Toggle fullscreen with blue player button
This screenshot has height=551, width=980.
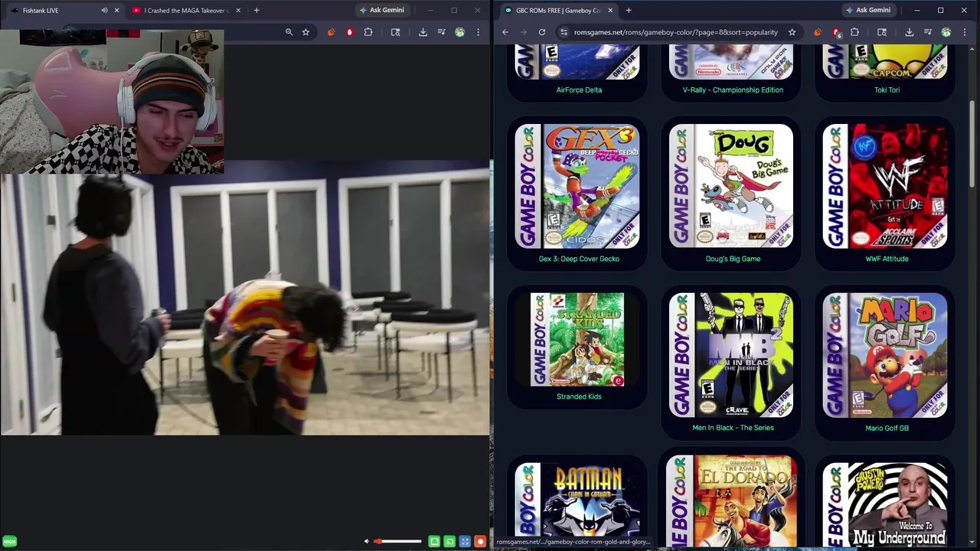click(465, 541)
